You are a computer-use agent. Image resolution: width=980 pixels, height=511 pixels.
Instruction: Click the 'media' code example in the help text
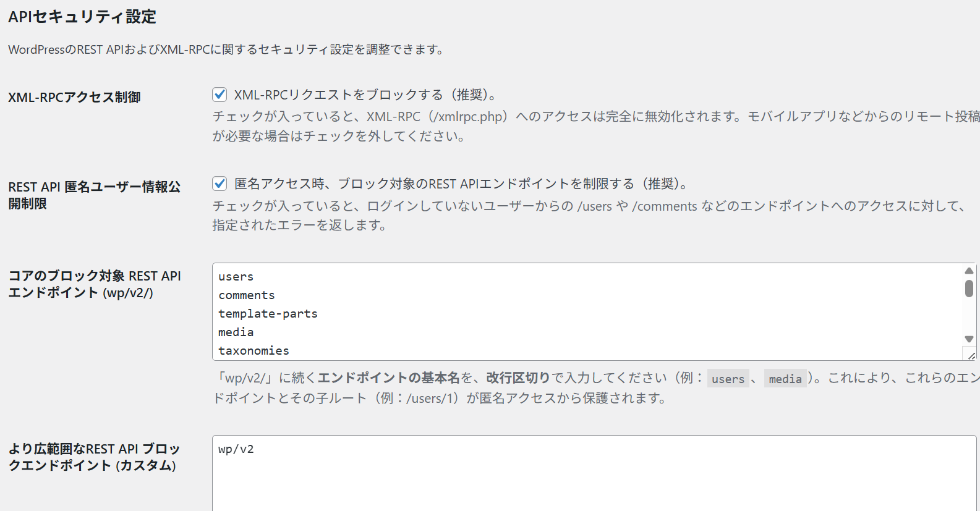(785, 379)
